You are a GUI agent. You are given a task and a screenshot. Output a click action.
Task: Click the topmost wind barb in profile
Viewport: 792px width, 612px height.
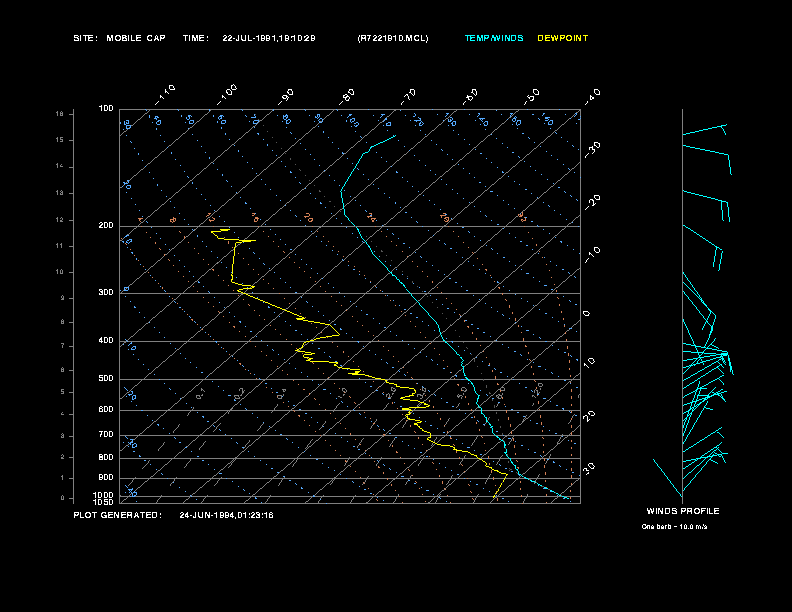(x=705, y=130)
